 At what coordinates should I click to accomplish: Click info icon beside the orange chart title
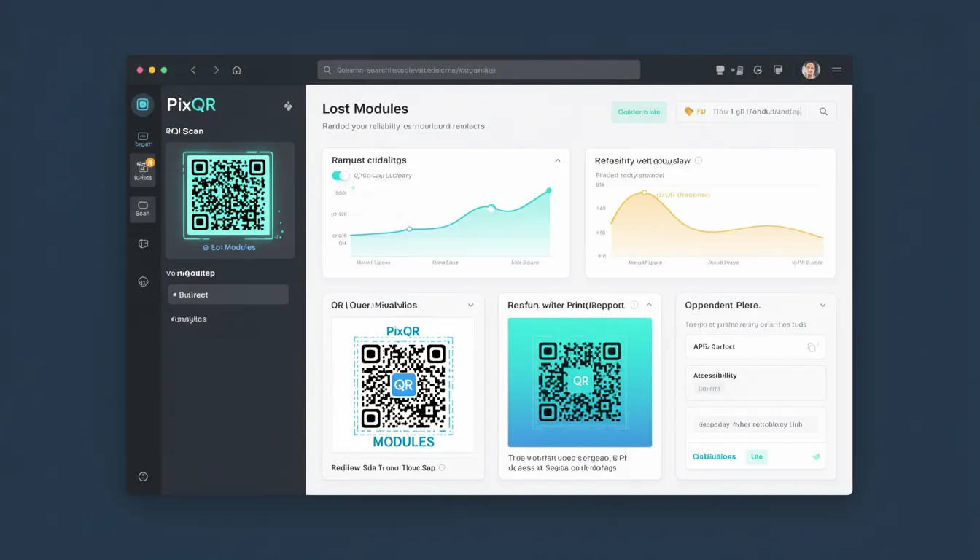(x=699, y=160)
